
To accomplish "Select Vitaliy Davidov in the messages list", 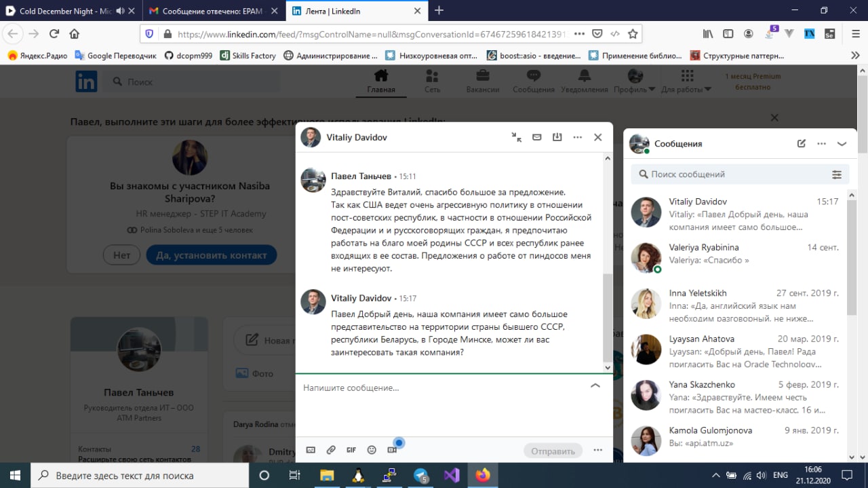I will [735, 212].
